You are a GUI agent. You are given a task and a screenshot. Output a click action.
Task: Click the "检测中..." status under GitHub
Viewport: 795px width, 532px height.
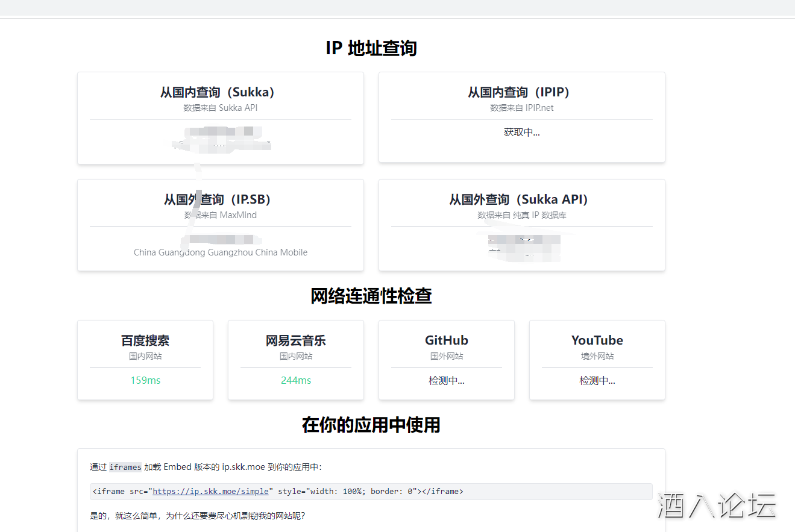pyautogui.click(x=446, y=380)
